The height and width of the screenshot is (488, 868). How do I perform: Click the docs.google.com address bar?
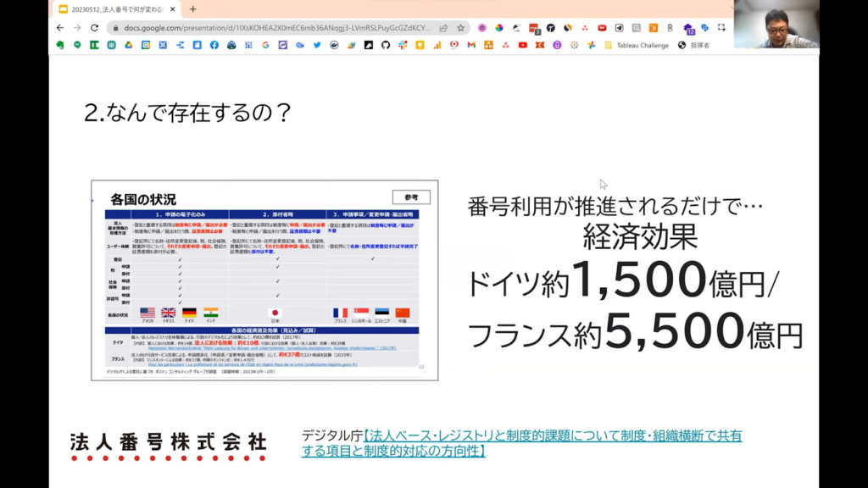271,27
